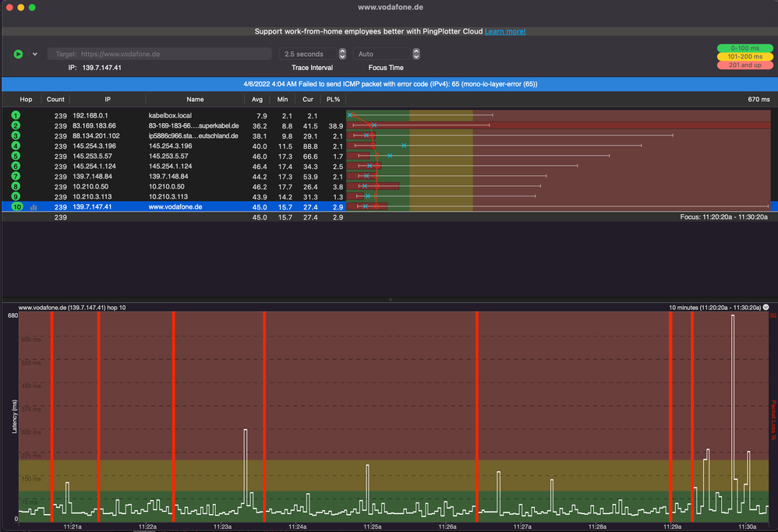Click the hop 10 timeline graph title

click(x=72, y=308)
